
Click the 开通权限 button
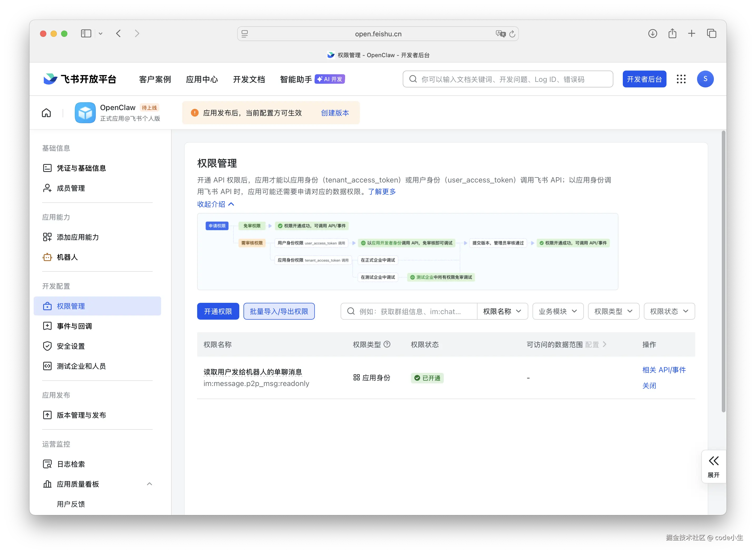coord(218,311)
